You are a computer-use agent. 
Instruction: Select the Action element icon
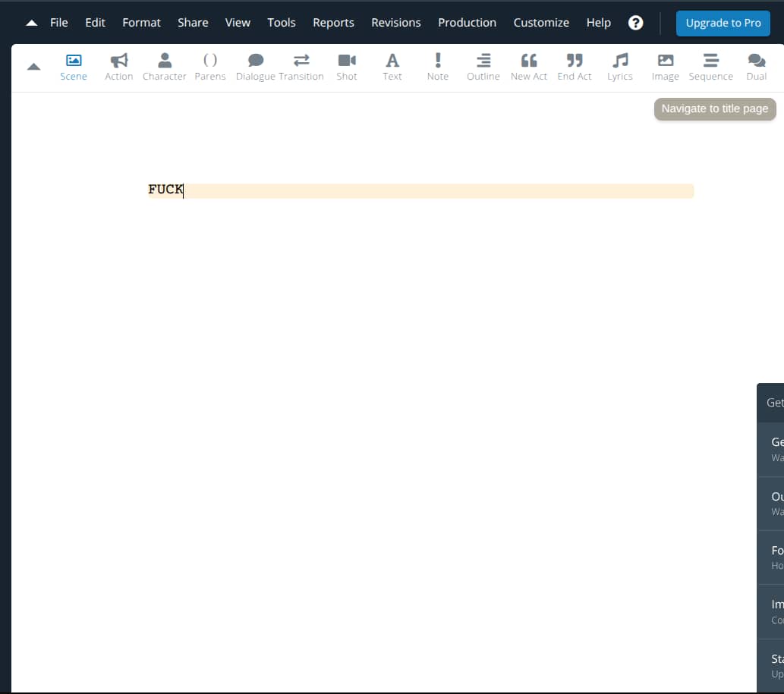[119, 67]
